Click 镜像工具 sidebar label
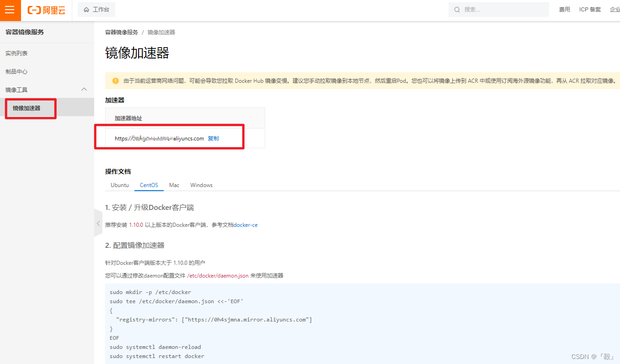This screenshot has height=364, width=620. (16, 90)
